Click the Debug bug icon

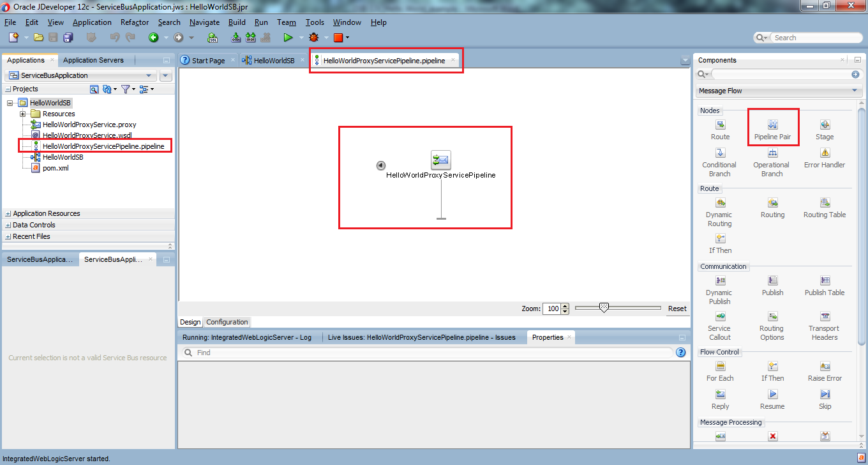tap(313, 38)
